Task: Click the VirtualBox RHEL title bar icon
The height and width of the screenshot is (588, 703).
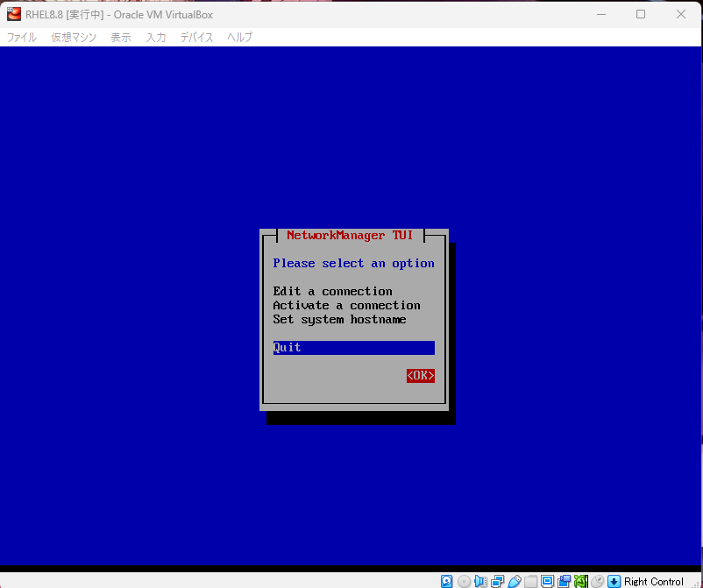Action: click(x=14, y=14)
